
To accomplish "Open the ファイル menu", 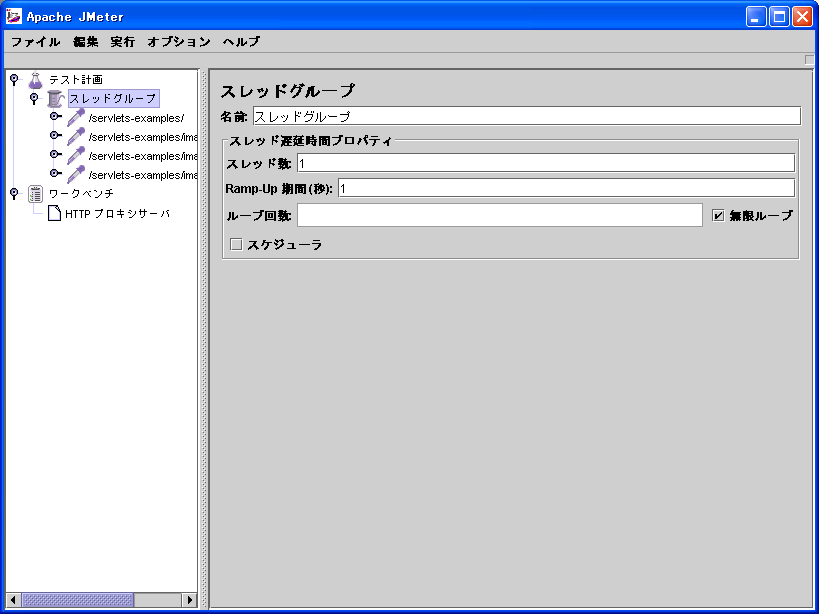I will (x=36, y=42).
